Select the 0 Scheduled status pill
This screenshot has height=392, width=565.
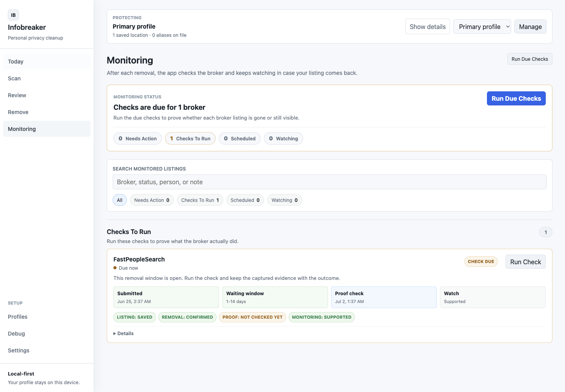coord(240,138)
